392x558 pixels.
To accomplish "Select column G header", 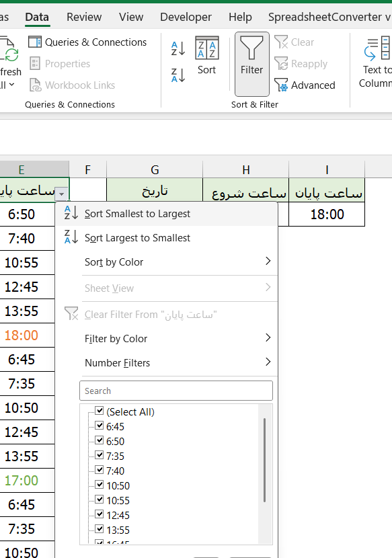I will (x=155, y=169).
